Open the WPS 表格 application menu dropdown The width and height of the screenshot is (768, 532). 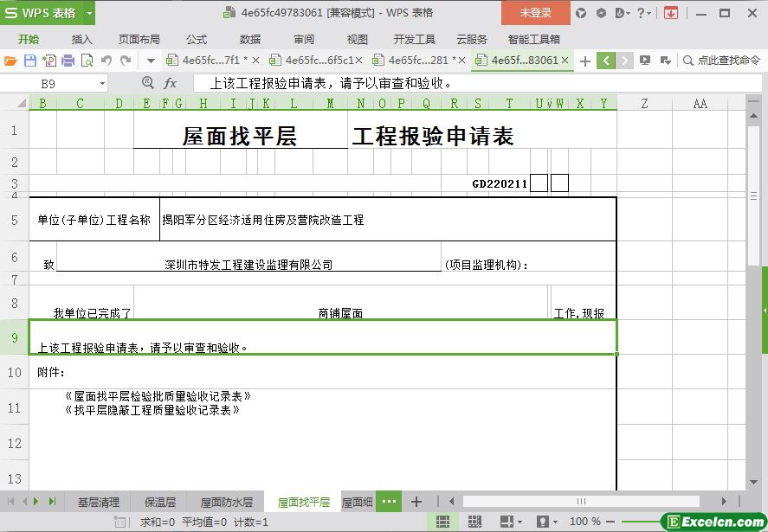pos(88,13)
